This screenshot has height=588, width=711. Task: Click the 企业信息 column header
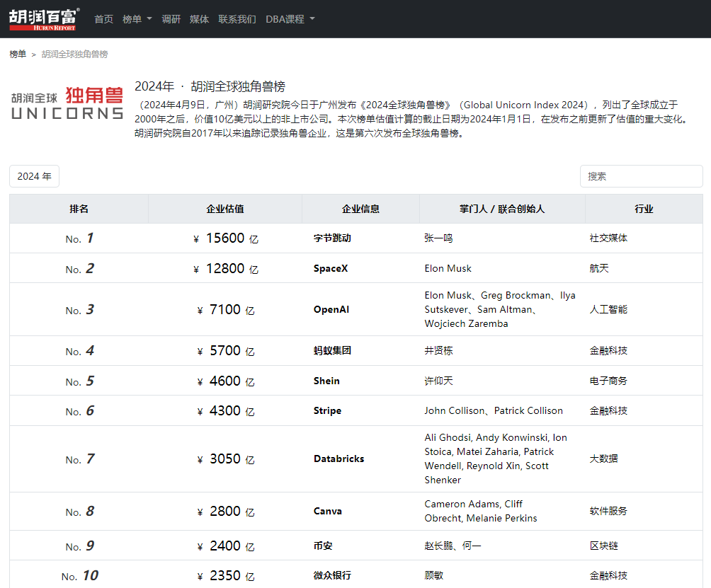coord(360,209)
